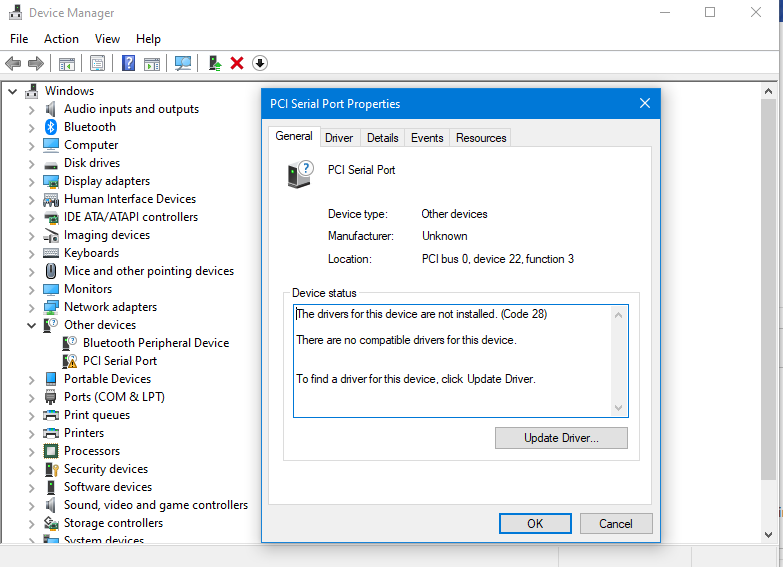Expand the Print queues category

[31, 416]
